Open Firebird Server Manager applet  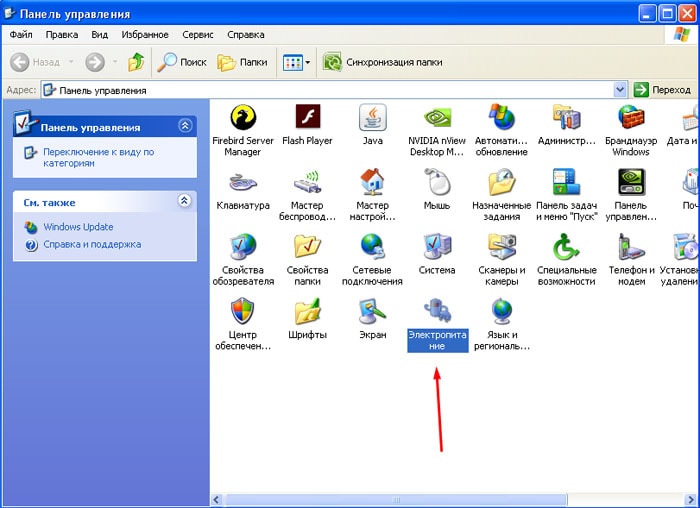pos(243,119)
